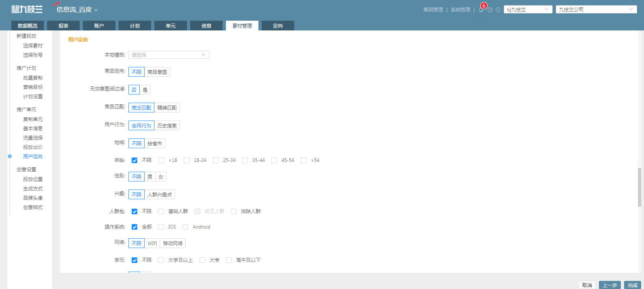Screen dimensions: 644x289
Task: Open the 本地模板 dropdown
Action: tap(169, 55)
